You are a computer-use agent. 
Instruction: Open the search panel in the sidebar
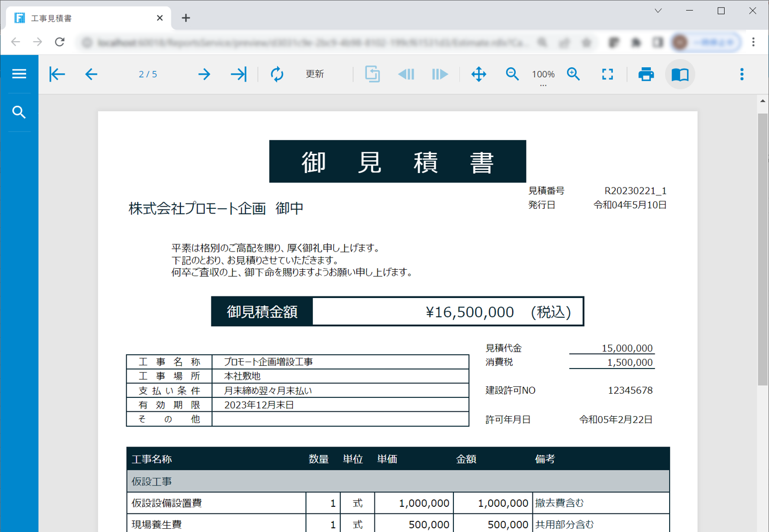click(x=19, y=112)
